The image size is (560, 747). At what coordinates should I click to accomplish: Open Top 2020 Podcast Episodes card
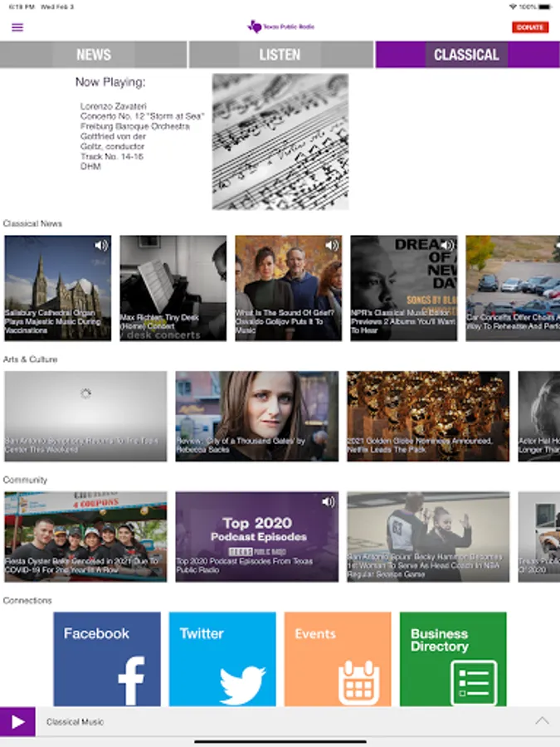(256, 536)
